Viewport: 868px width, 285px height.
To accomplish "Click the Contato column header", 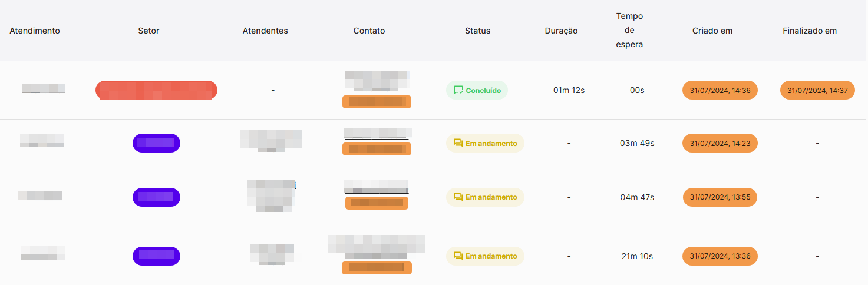I will (369, 31).
